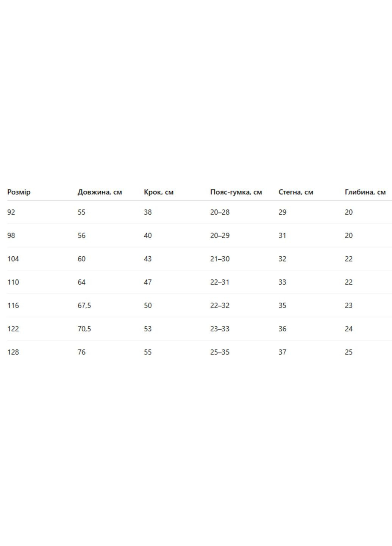Select the 20–28 waistband range cell
This screenshot has width=392, height=546.
pos(220,212)
